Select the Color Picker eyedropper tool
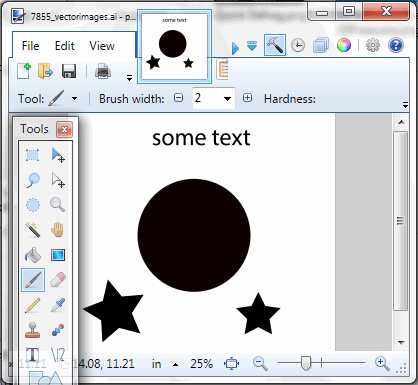 [x=58, y=305]
